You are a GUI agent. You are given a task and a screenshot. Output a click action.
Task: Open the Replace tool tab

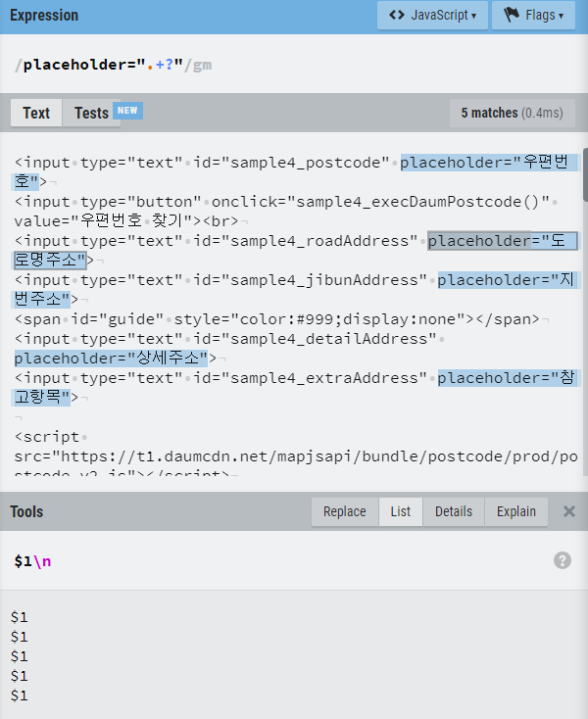(x=345, y=511)
